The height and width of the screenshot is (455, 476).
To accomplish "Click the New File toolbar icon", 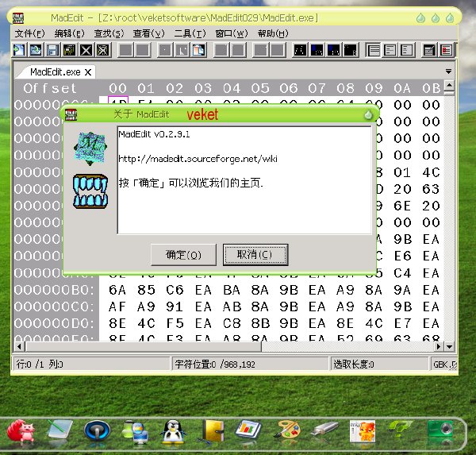I will click(x=19, y=50).
